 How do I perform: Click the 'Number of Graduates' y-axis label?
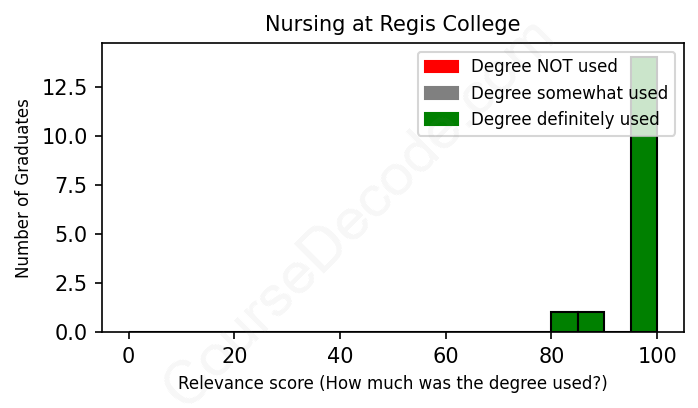tap(23, 188)
